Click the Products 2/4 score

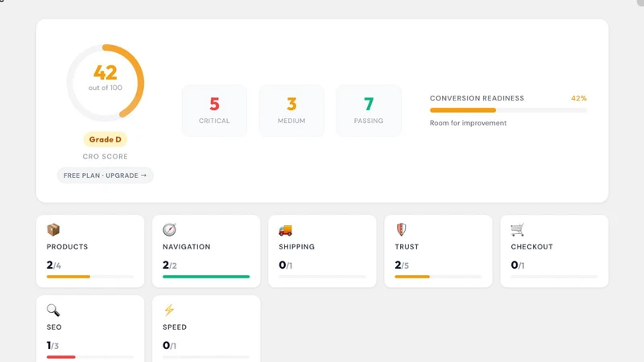[x=54, y=265]
